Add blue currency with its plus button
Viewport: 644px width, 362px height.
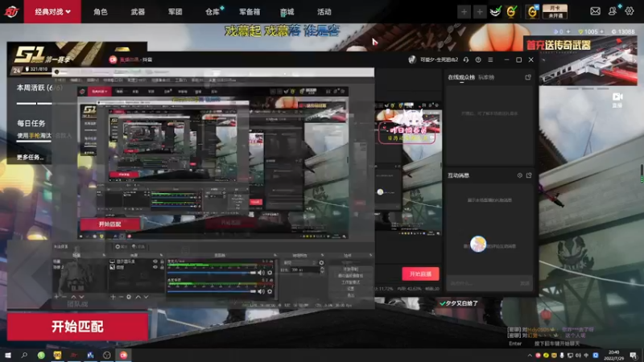(568, 31)
